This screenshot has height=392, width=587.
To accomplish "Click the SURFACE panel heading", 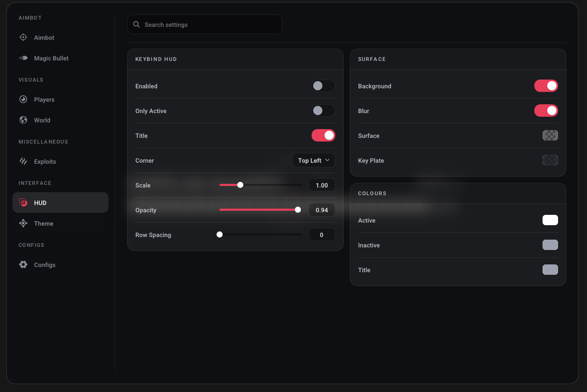I will pos(372,59).
